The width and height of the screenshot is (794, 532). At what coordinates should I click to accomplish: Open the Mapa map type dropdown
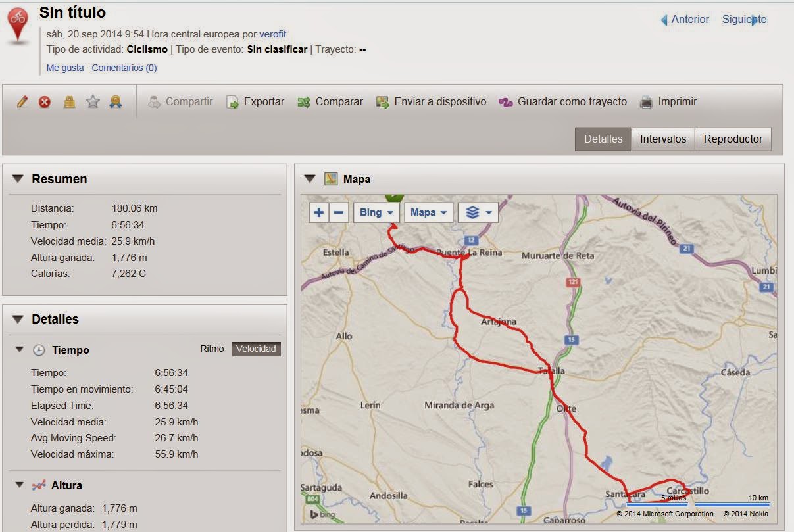[428, 212]
